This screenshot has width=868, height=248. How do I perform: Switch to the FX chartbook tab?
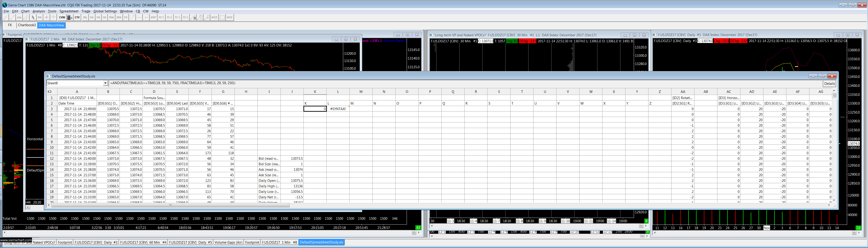click(x=10, y=25)
